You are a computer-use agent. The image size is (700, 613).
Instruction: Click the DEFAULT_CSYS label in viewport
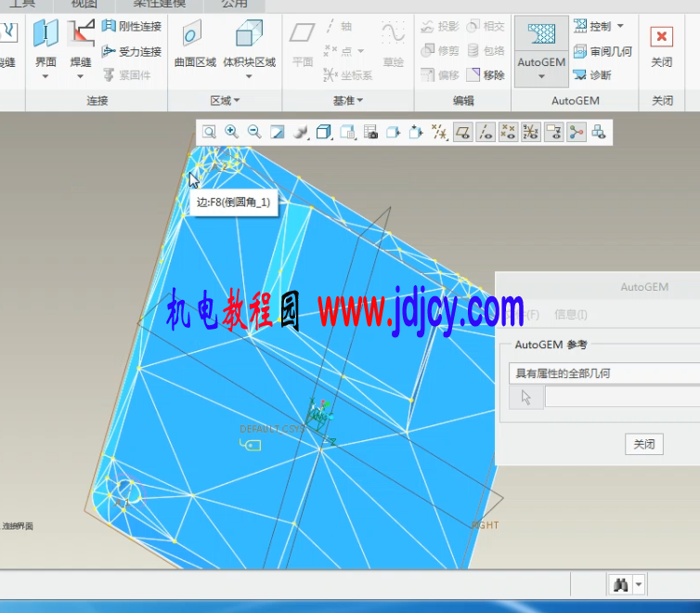tap(271, 429)
